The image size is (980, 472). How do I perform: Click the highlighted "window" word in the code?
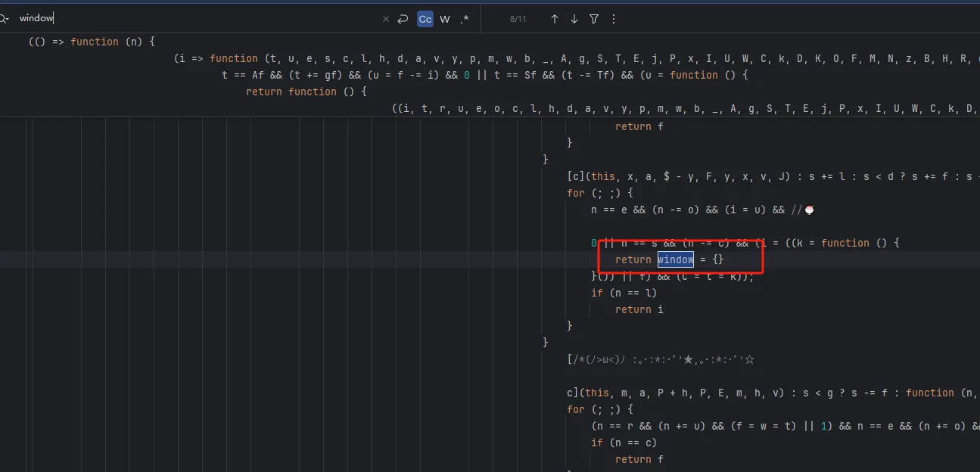pos(676,259)
